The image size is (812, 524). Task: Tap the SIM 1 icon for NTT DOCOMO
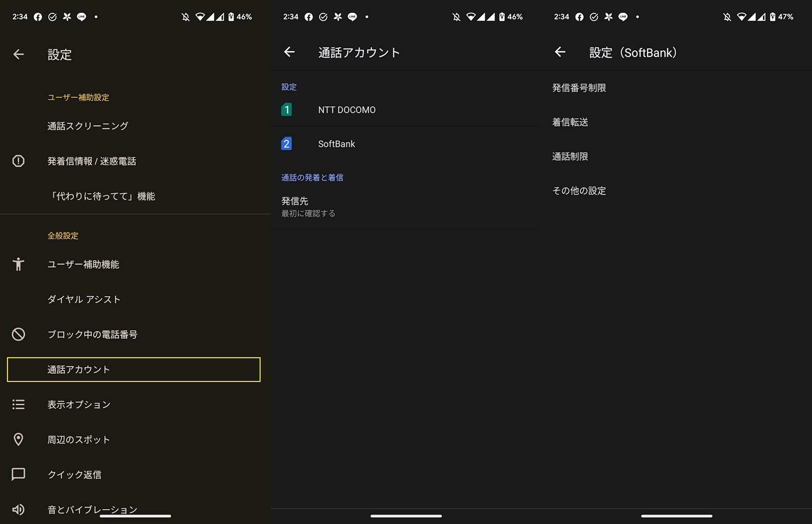click(x=287, y=109)
